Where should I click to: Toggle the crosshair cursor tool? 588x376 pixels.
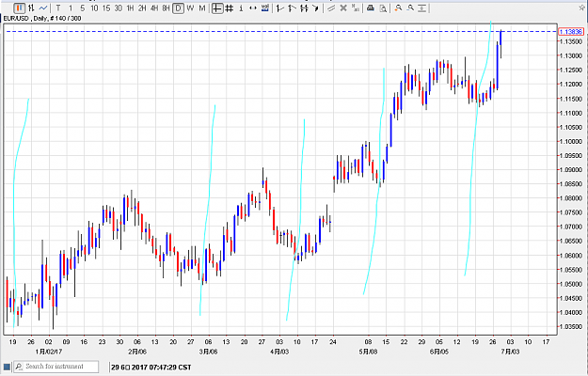[x=216, y=8]
